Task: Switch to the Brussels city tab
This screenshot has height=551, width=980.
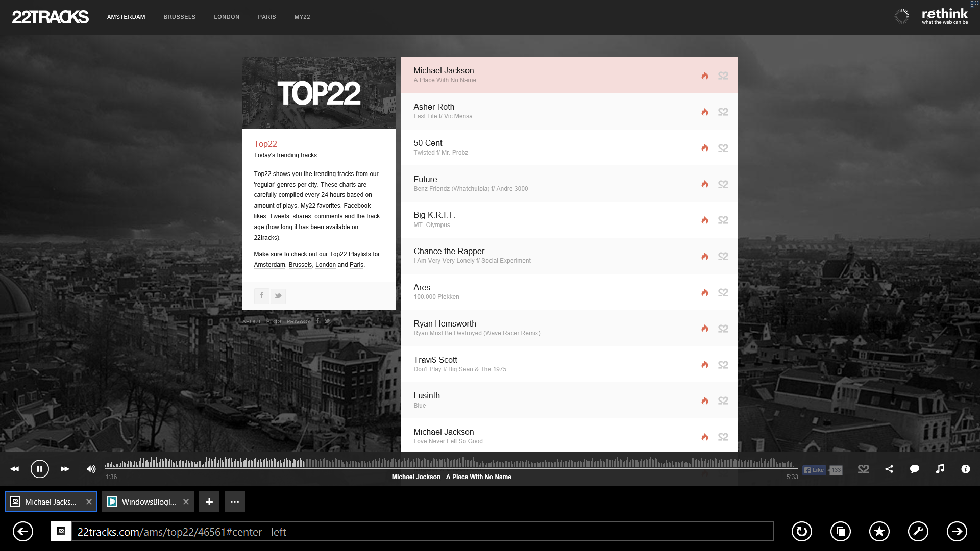Action: [180, 17]
